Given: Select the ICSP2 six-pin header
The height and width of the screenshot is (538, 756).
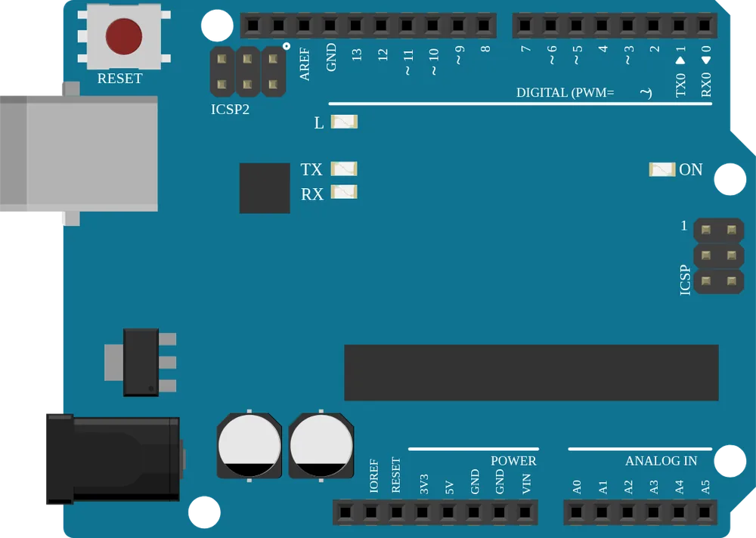Looking at the screenshot, I should (248, 71).
